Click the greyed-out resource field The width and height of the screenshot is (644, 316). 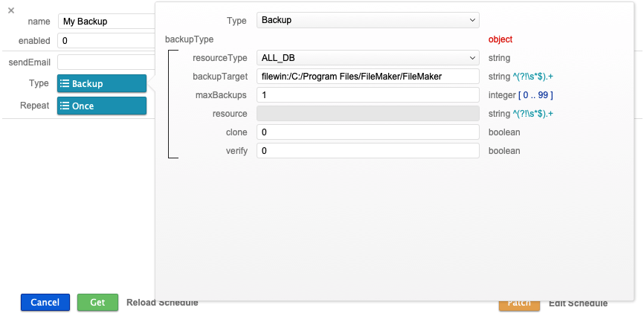tap(367, 113)
